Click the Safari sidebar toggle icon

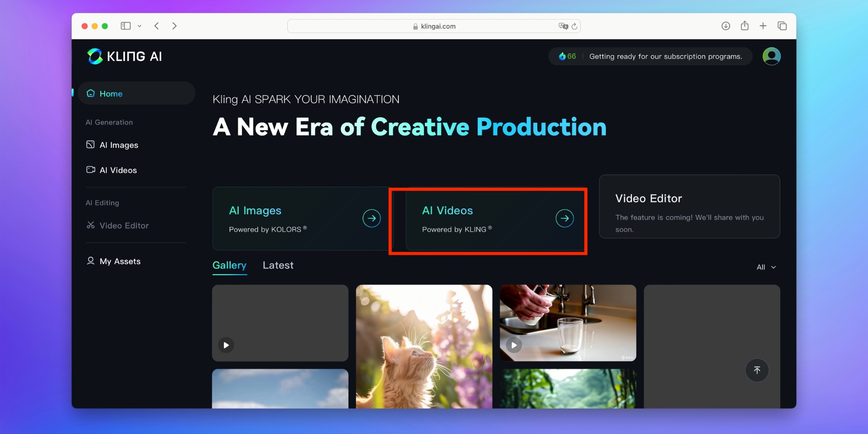click(x=126, y=26)
